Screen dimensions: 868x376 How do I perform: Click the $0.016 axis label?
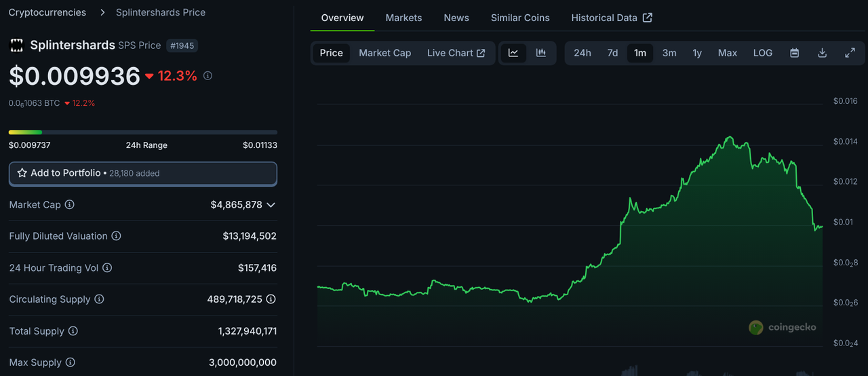click(x=846, y=101)
